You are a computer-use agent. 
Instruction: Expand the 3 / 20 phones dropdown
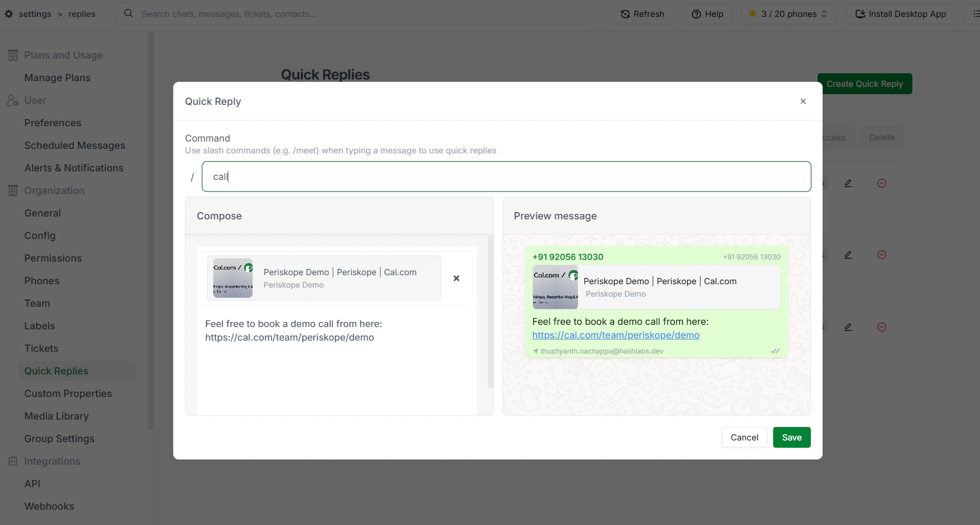(x=789, y=14)
